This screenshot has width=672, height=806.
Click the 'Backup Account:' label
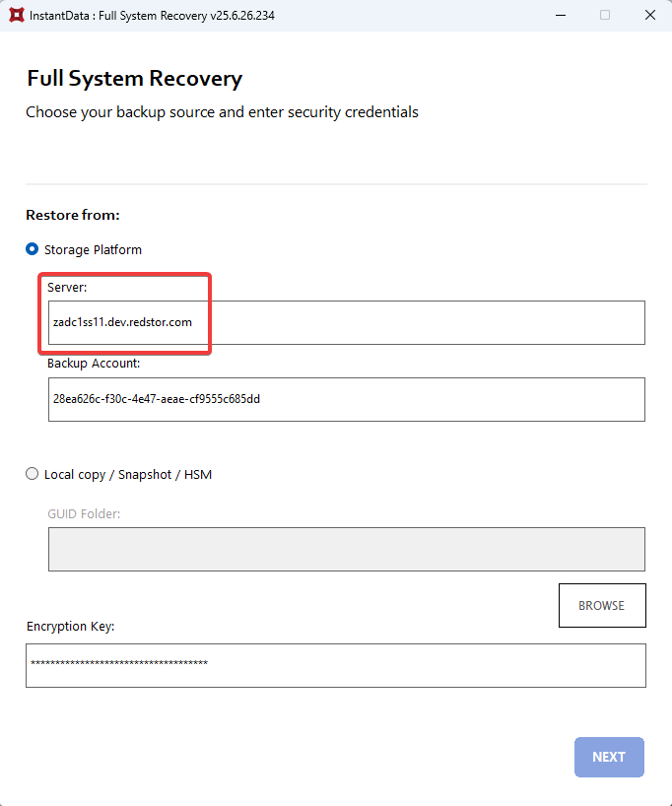(94, 364)
